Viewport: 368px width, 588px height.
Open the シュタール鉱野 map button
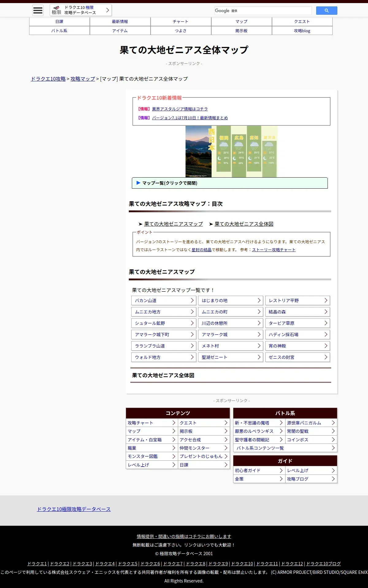pos(164,323)
